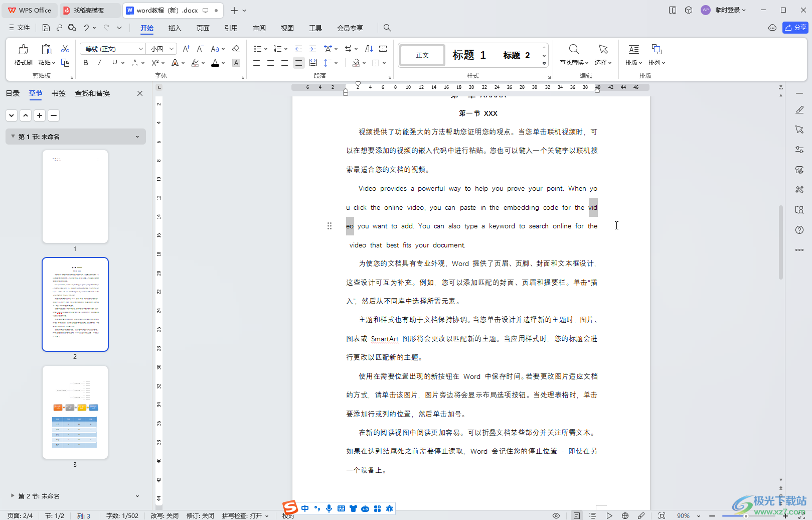Collapse section 第 1 节: 未命名
The height and width of the screenshot is (520, 812).
pos(13,137)
